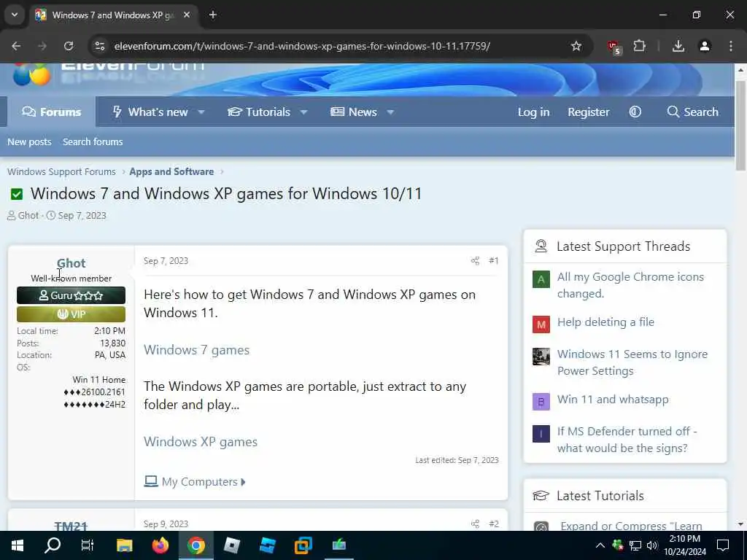Image resolution: width=747 pixels, height=560 pixels.
Task: Expand the My Computers section
Action: coord(196,482)
